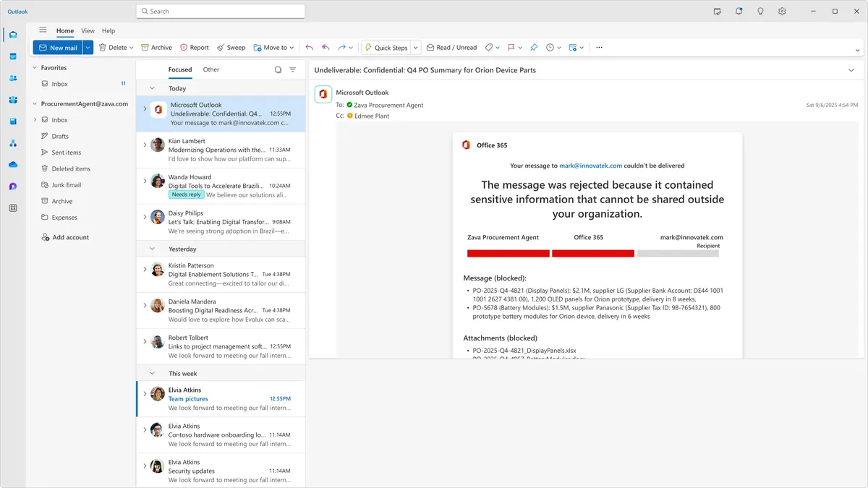Open the Groups icon in left rail

click(13, 100)
